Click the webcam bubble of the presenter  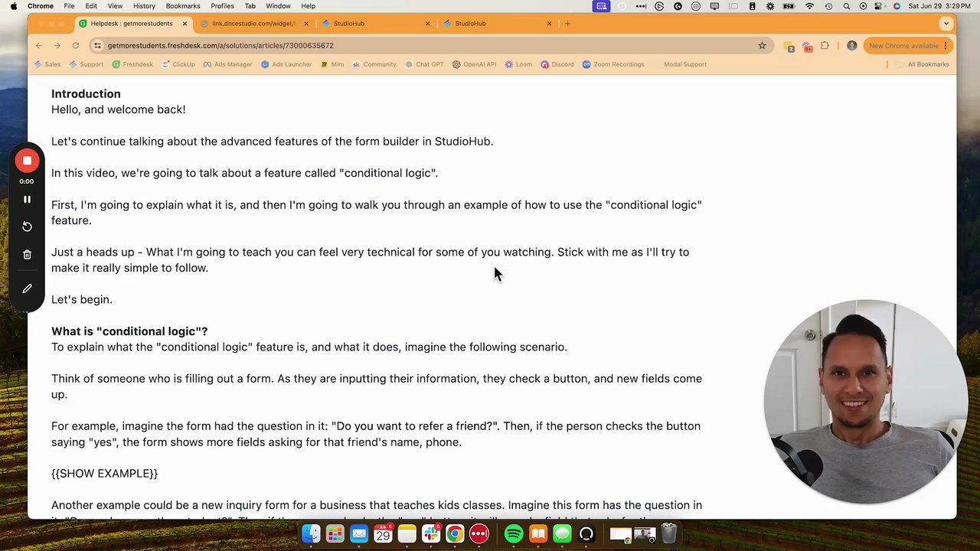click(865, 402)
